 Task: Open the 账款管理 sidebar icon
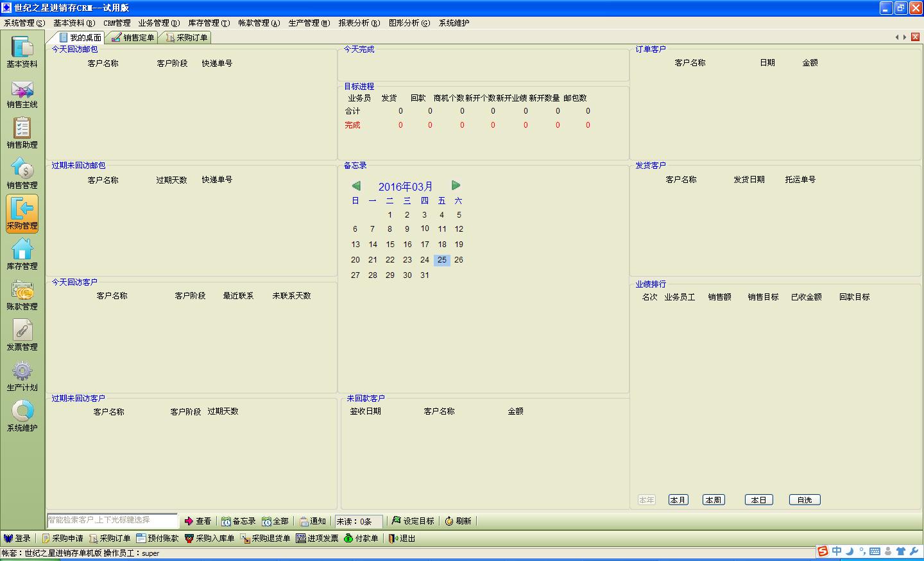22,293
